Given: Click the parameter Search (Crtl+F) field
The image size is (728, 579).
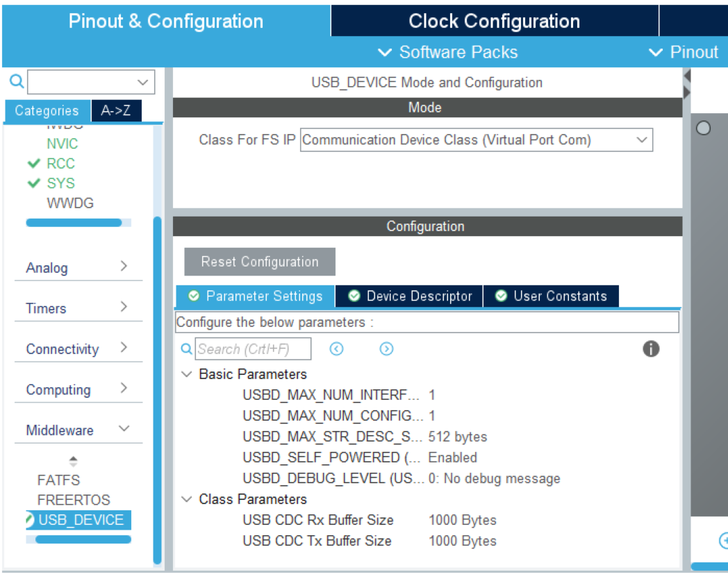Looking at the screenshot, I should pos(253,349).
